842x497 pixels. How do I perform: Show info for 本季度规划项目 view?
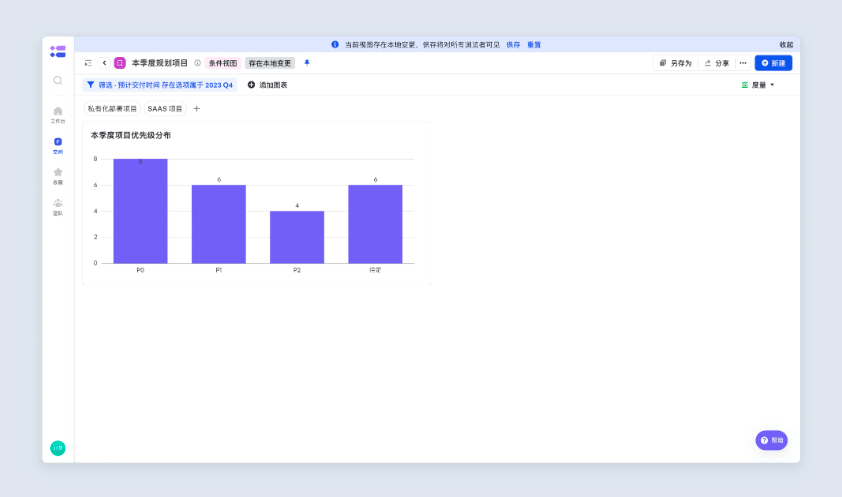tap(198, 63)
